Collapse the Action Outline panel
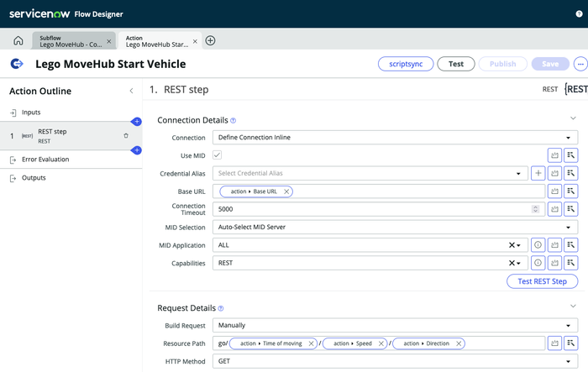588x372 pixels. (131, 91)
